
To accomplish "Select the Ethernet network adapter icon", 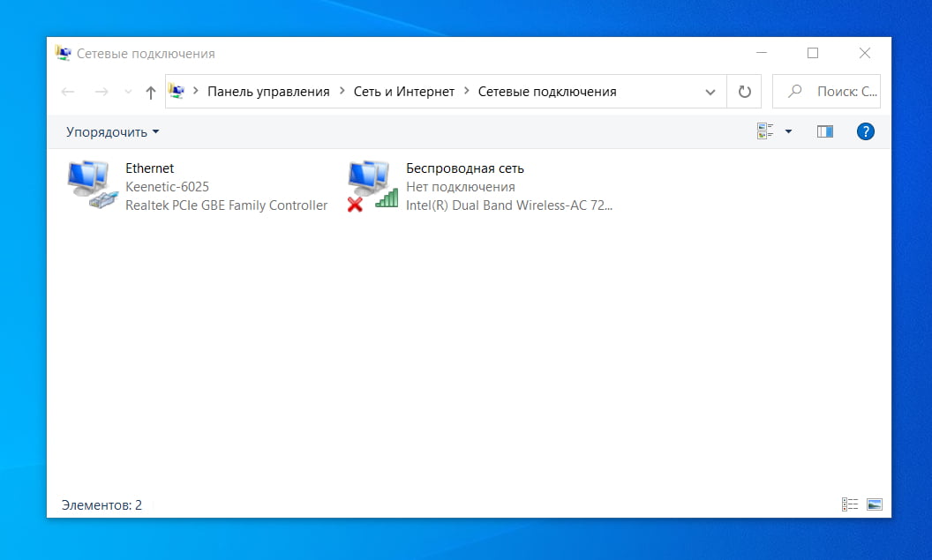I will pos(92,184).
